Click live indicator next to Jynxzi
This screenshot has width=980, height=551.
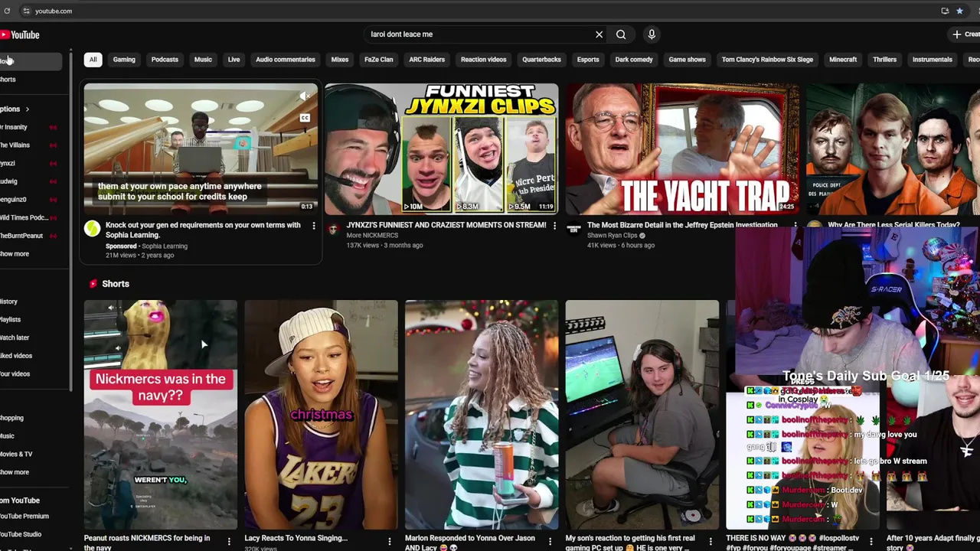(x=53, y=163)
